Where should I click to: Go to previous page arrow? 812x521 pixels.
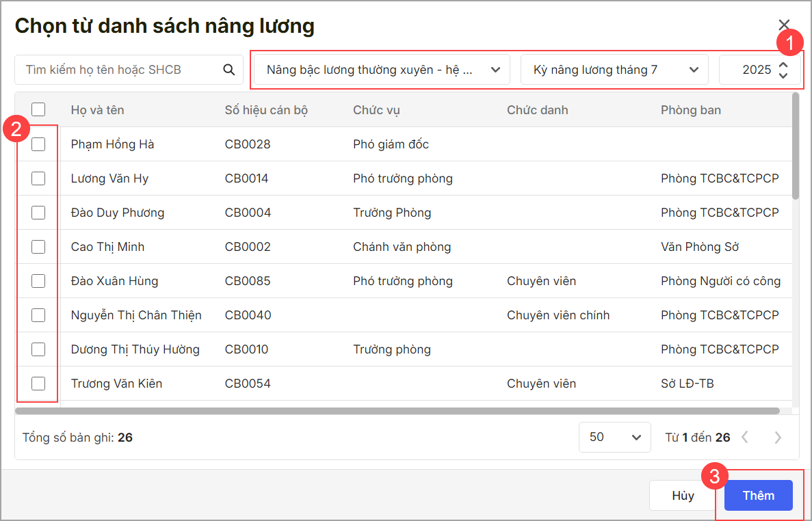pos(745,438)
